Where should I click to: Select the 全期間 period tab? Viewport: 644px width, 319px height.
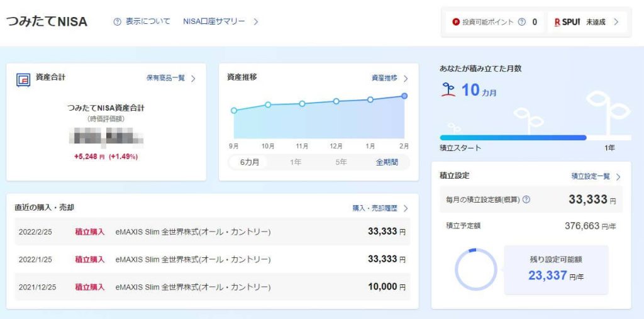(387, 162)
